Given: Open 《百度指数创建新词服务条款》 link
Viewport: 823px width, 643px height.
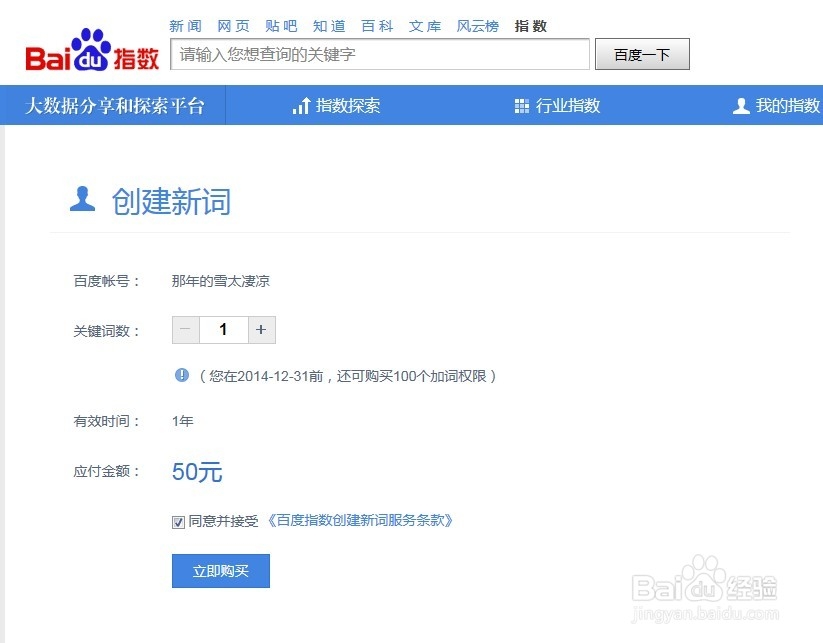Looking at the screenshot, I should click(360, 520).
